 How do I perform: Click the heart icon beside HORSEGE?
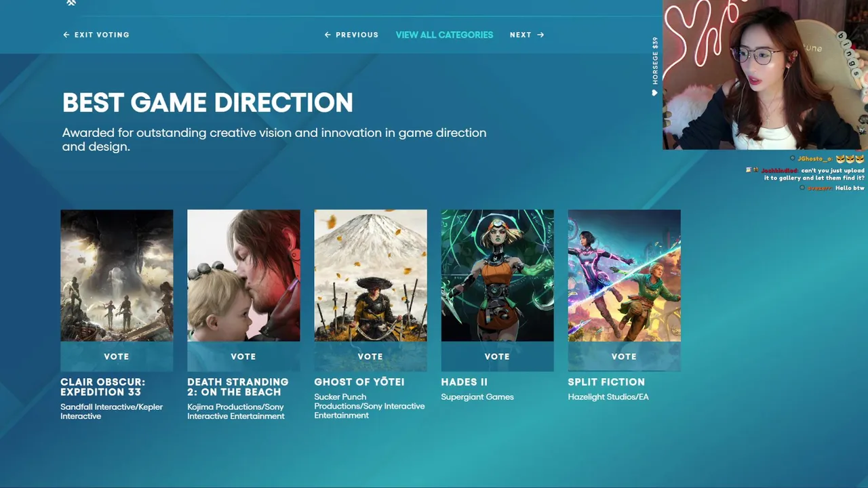click(654, 93)
